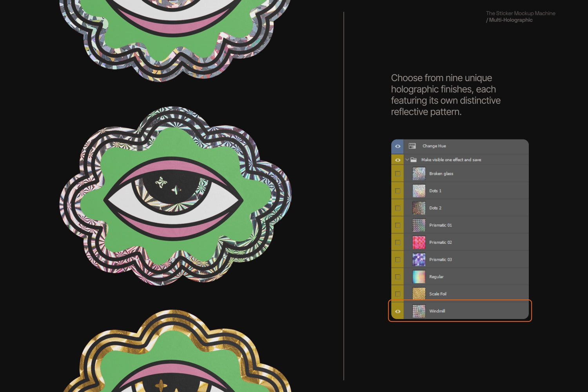Viewport: 588px width, 392px height.
Task: Click the Change Hue layer name
Action: (434, 146)
